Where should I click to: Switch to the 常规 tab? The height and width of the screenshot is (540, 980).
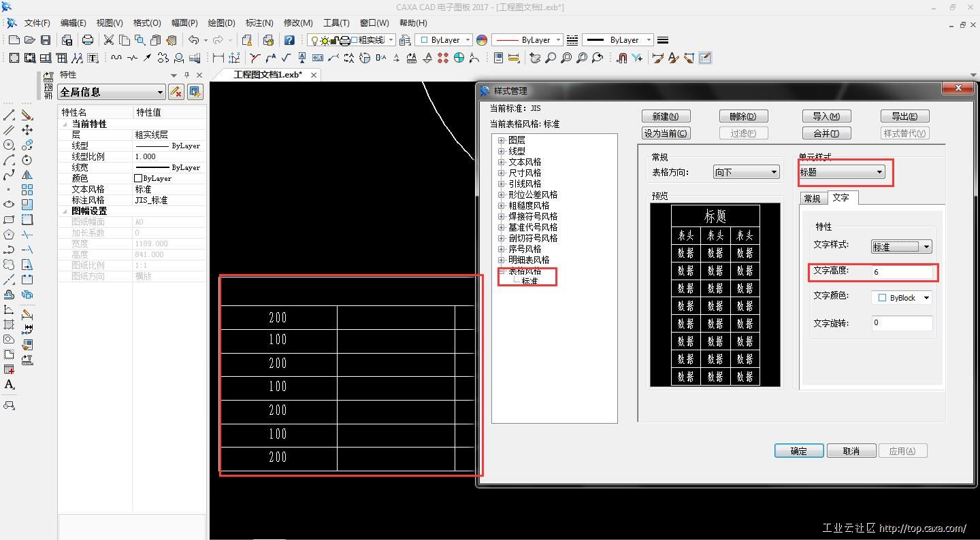pos(812,198)
